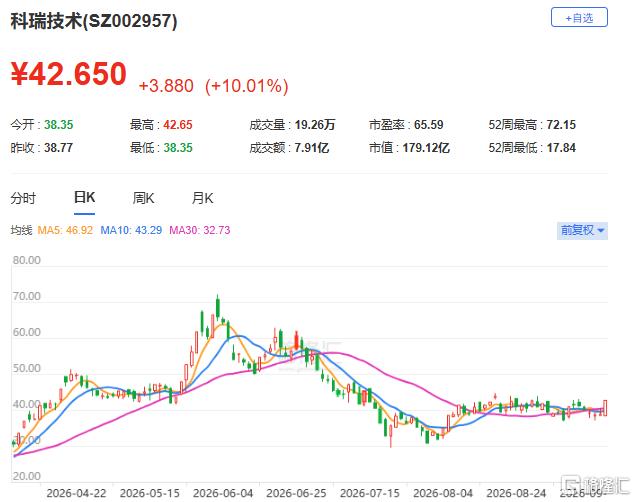Expand the 前复权 adjustment dropdown
This screenshot has height=502, width=636.
click(582, 230)
